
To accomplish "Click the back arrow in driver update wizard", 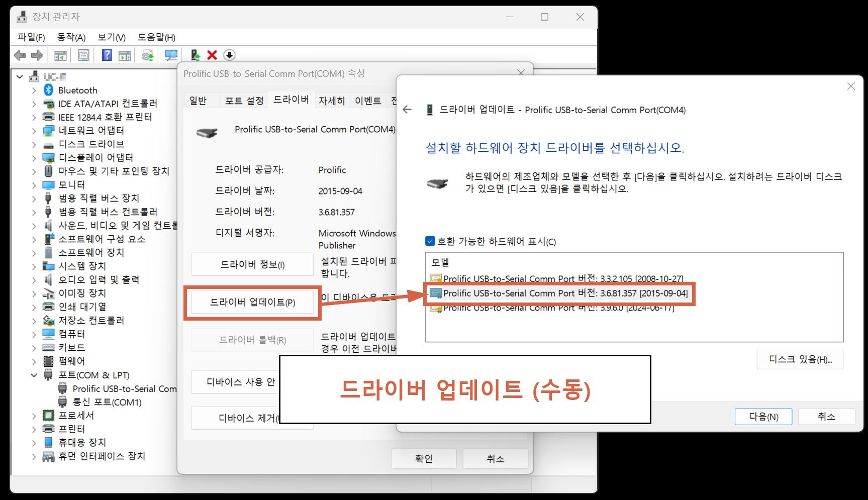I will (407, 110).
